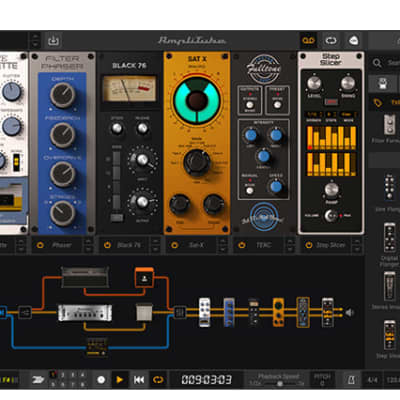
Task: Open the 4/4 time signature selector
Action: click(372, 380)
